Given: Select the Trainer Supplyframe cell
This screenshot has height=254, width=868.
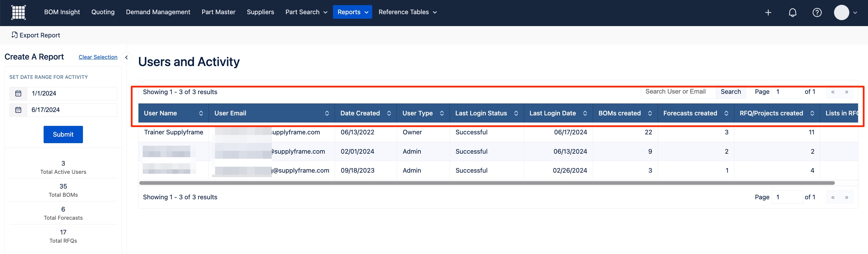Looking at the screenshot, I should [x=174, y=132].
